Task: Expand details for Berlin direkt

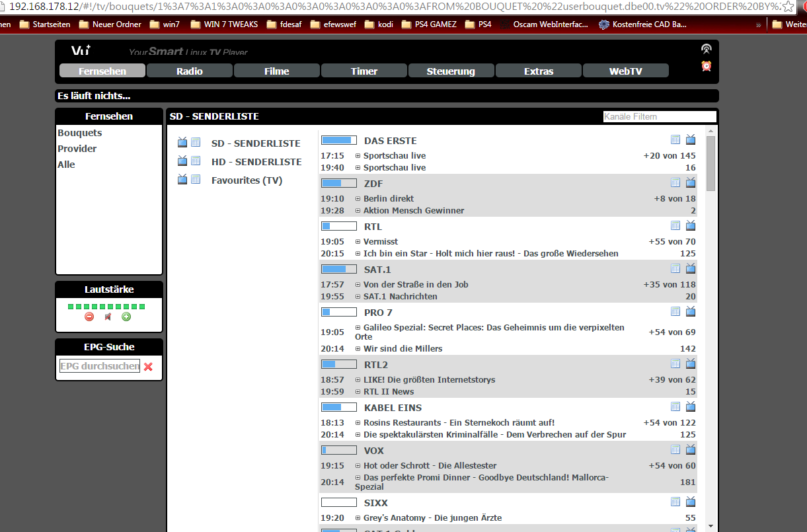Action: click(x=358, y=198)
